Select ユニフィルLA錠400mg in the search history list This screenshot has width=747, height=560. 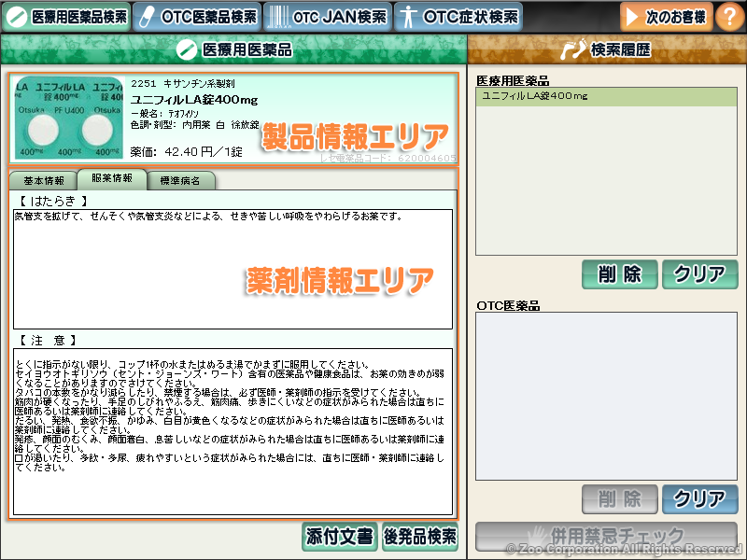pyautogui.click(x=606, y=97)
